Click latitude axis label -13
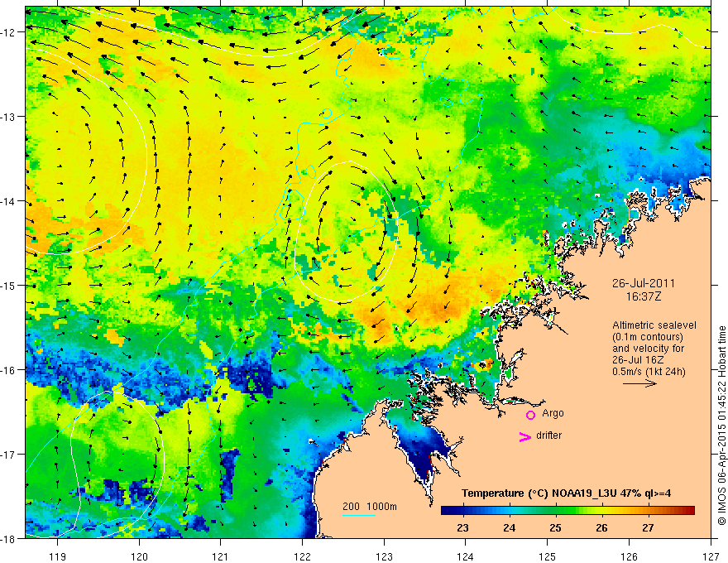This screenshot has height=563, width=728. [10, 117]
